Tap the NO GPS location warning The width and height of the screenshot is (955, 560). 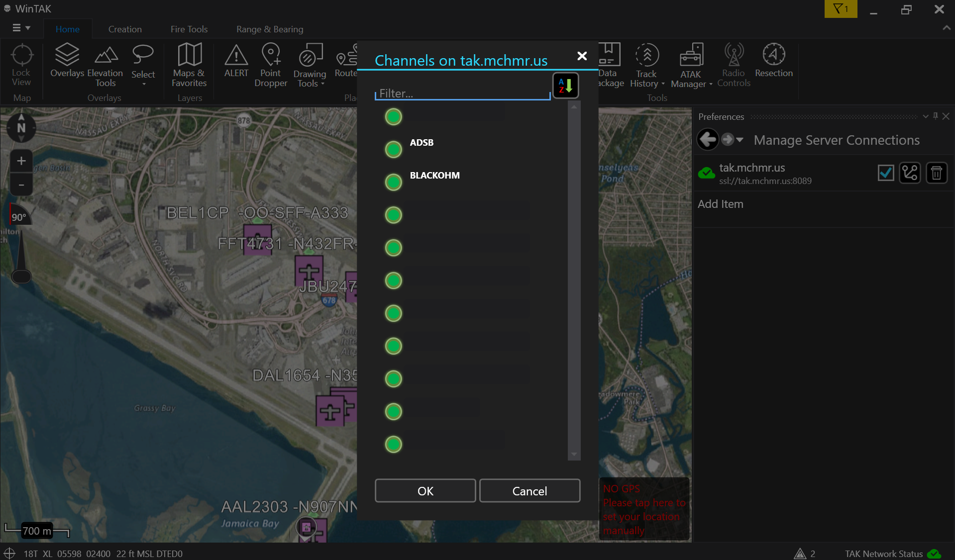point(644,509)
